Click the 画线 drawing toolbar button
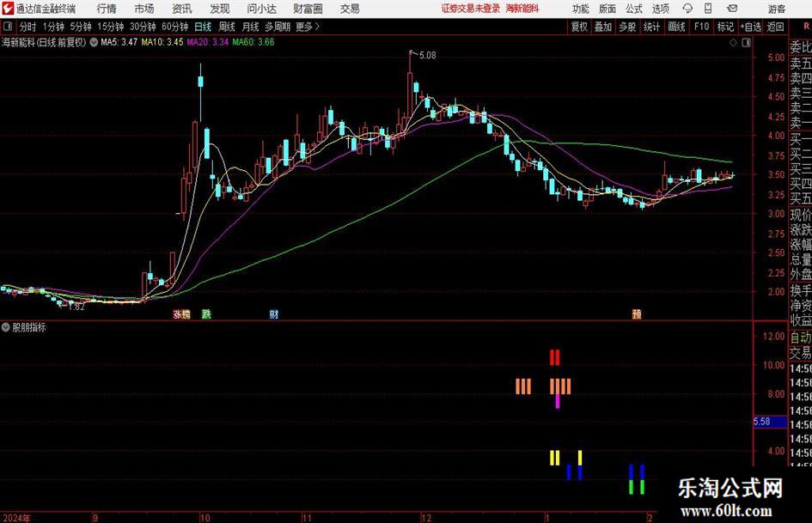 (x=677, y=27)
